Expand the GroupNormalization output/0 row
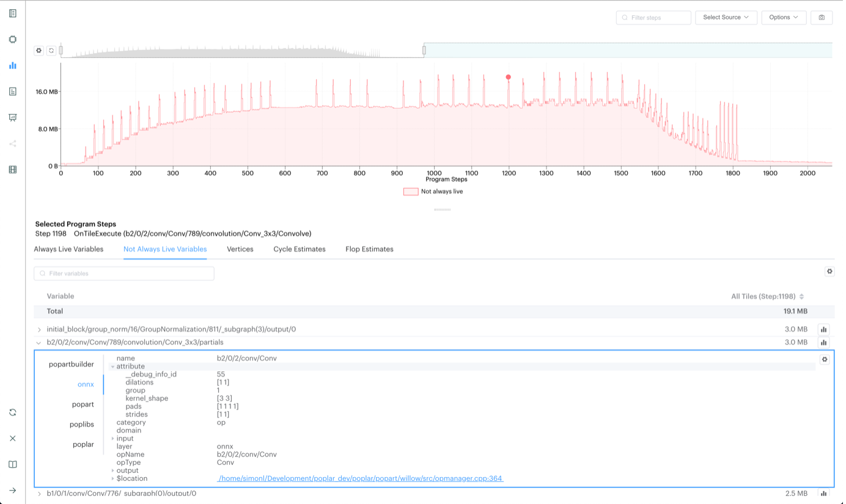 coord(39,329)
